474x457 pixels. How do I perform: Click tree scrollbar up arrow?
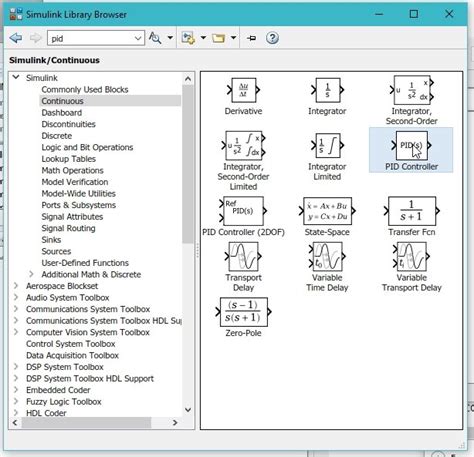(188, 79)
